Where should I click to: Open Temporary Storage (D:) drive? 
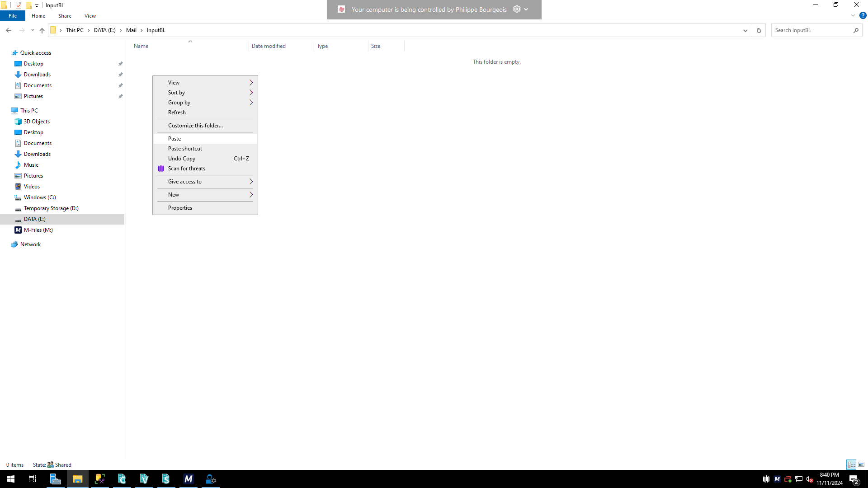[51, 208]
